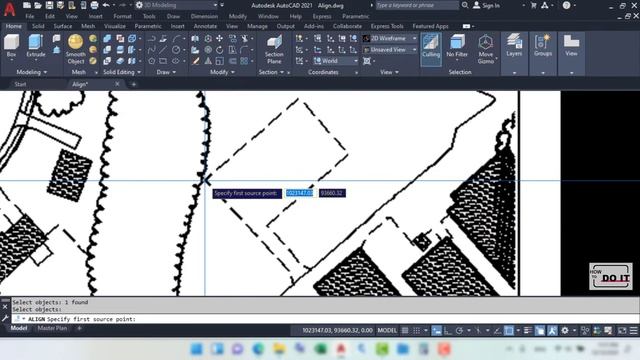Open the Format menu
The width and height of the screenshot is (640, 360).
(122, 16)
